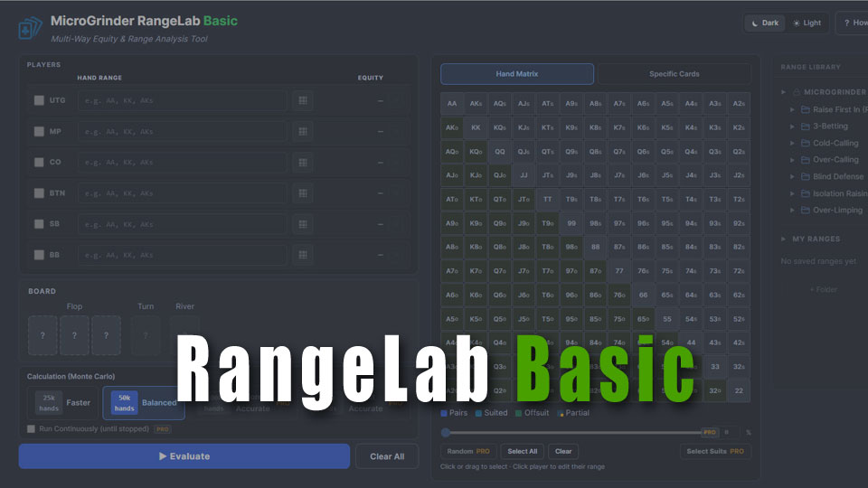Select third flop card slot
The height and width of the screenshot is (488, 868).
point(107,335)
